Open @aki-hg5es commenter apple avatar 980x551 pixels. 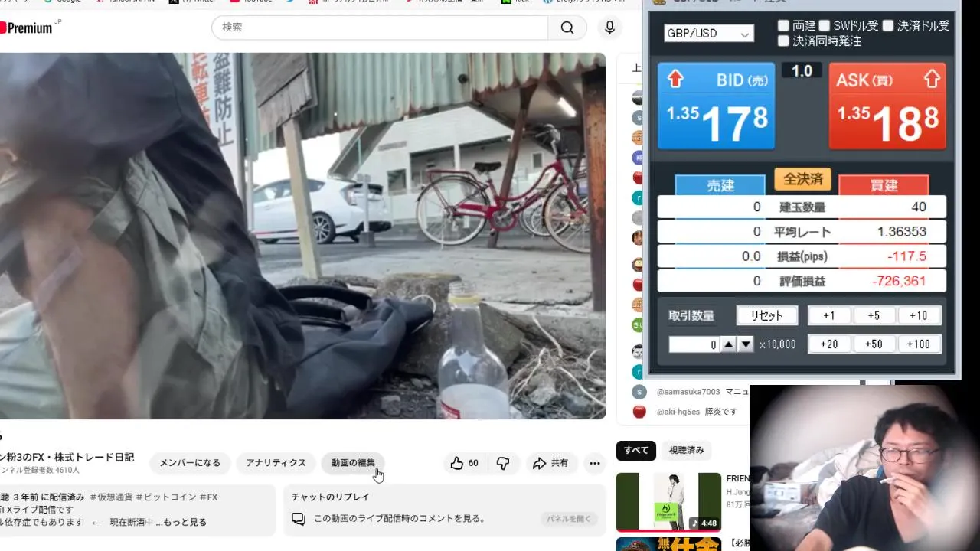[x=639, y=412]
